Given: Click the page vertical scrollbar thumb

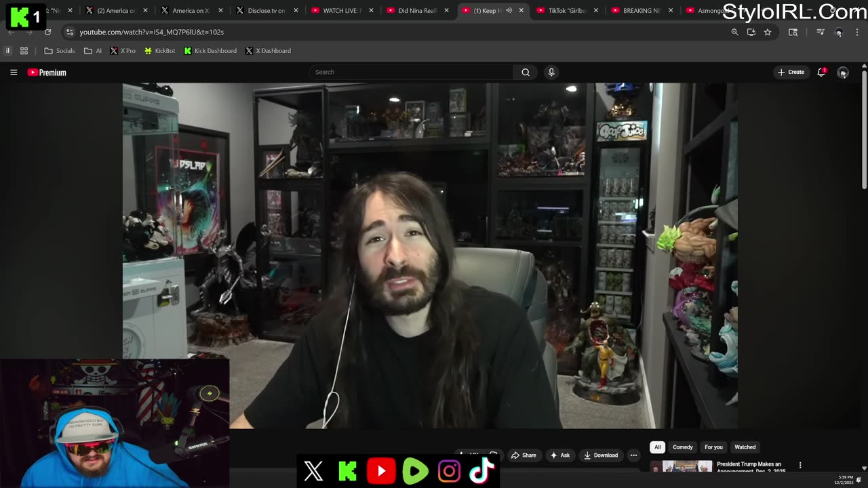Looking at the screenshot, I should (864, 129).
